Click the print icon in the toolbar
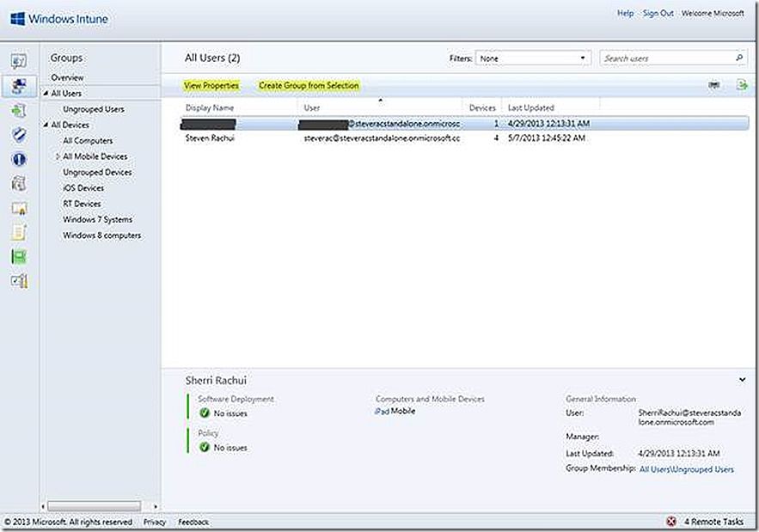Viewport: 759px width, 532px height. pyautogui.click(x=714, y=85)
